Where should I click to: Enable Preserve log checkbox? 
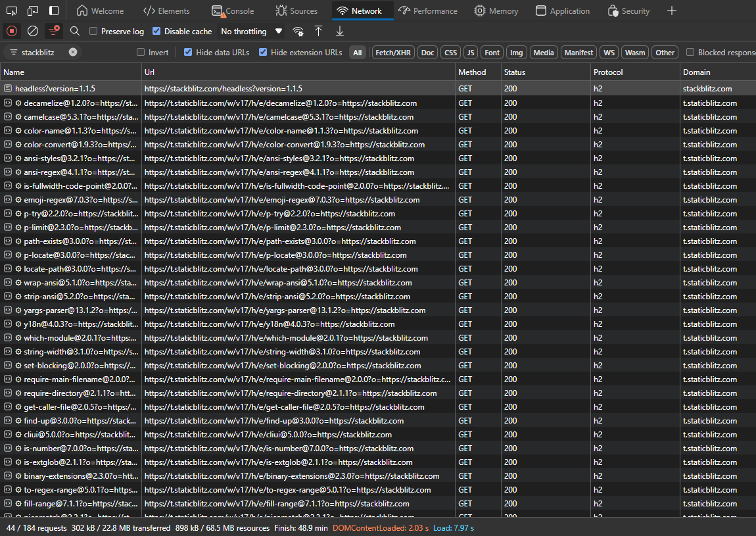(x=93, y=31)
